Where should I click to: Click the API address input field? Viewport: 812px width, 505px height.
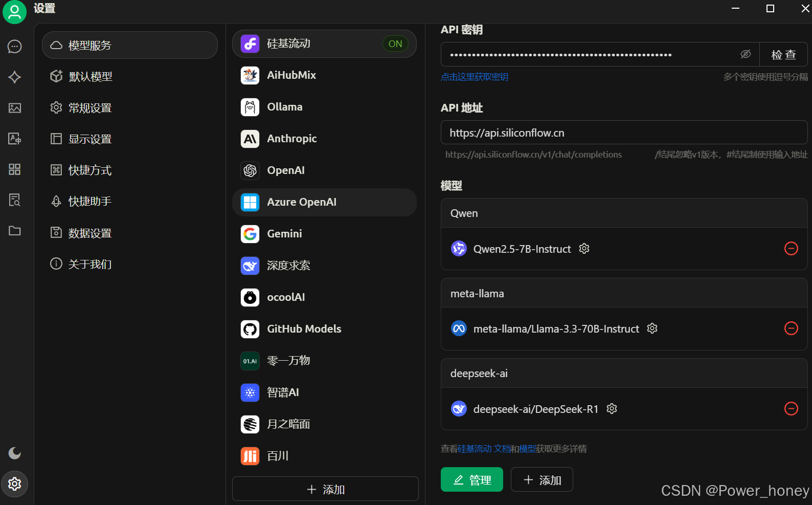coord(624,133)
